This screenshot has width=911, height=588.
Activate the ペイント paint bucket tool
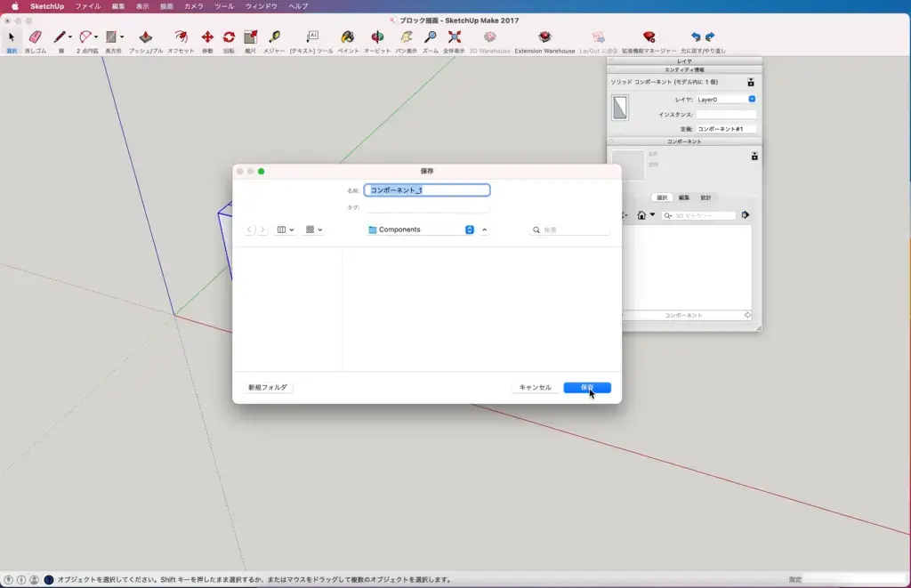(348, 37)
